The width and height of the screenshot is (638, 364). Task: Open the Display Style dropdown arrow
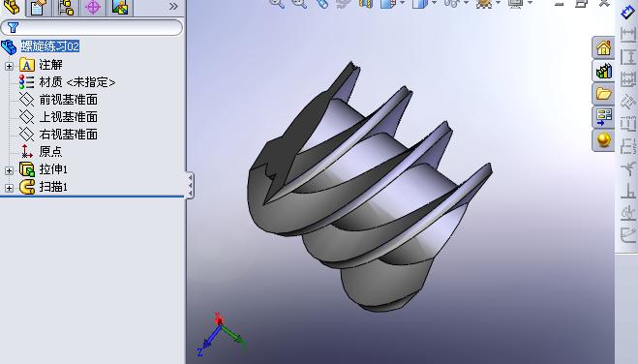[434, 3]
